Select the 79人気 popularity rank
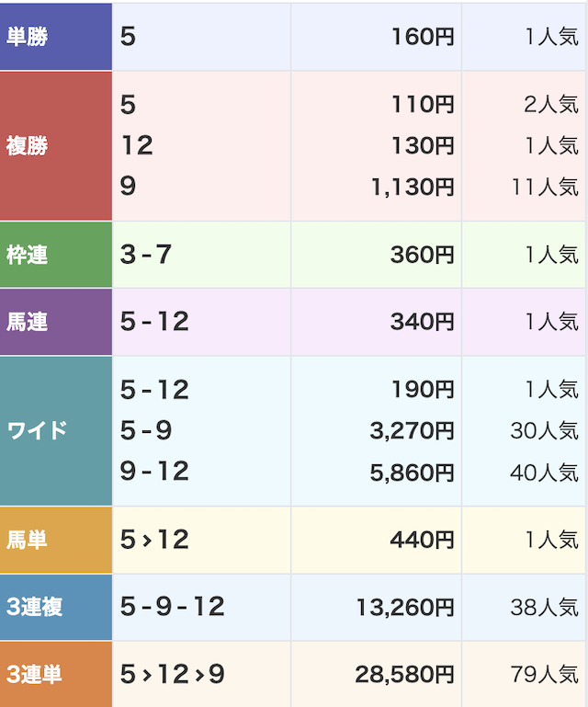Screen dimensions: 588x707 coord(545,675)
